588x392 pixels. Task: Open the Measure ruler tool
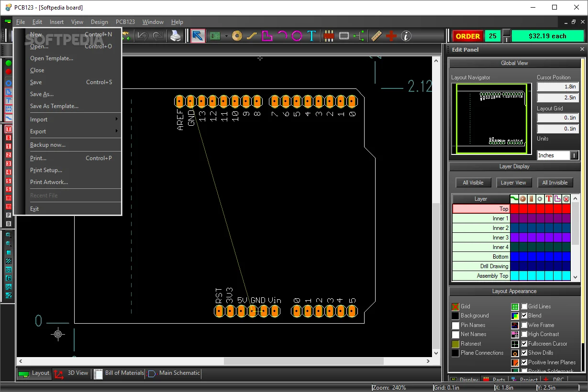coord(377,36)
